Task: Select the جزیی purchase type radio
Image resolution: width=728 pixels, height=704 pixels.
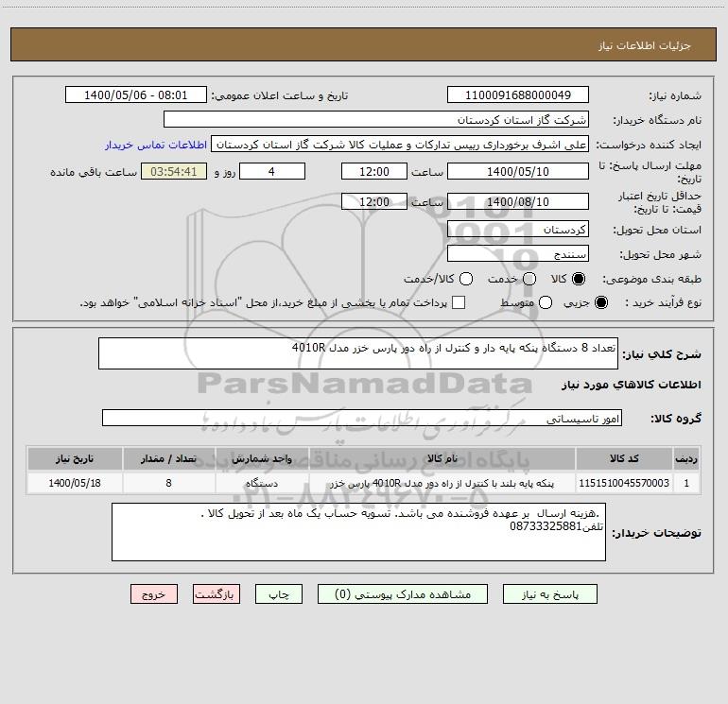Action: (600, 302)
